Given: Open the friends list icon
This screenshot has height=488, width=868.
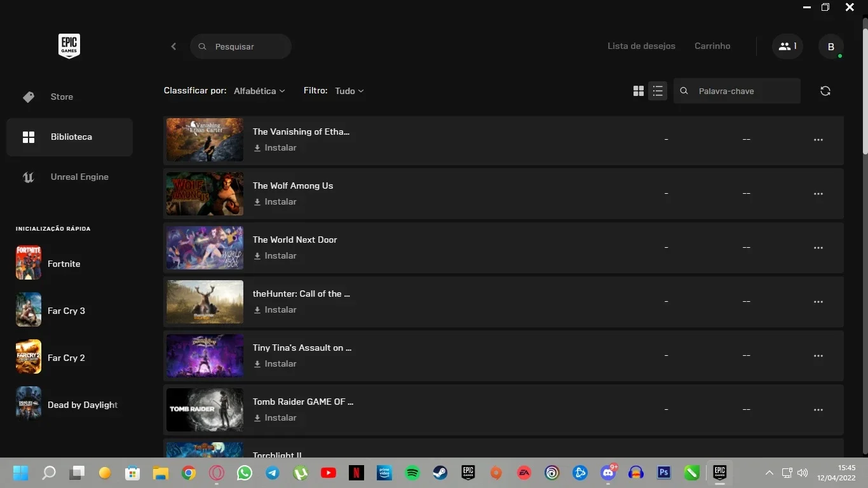Looking at the screenshot, I should [787, 46].
